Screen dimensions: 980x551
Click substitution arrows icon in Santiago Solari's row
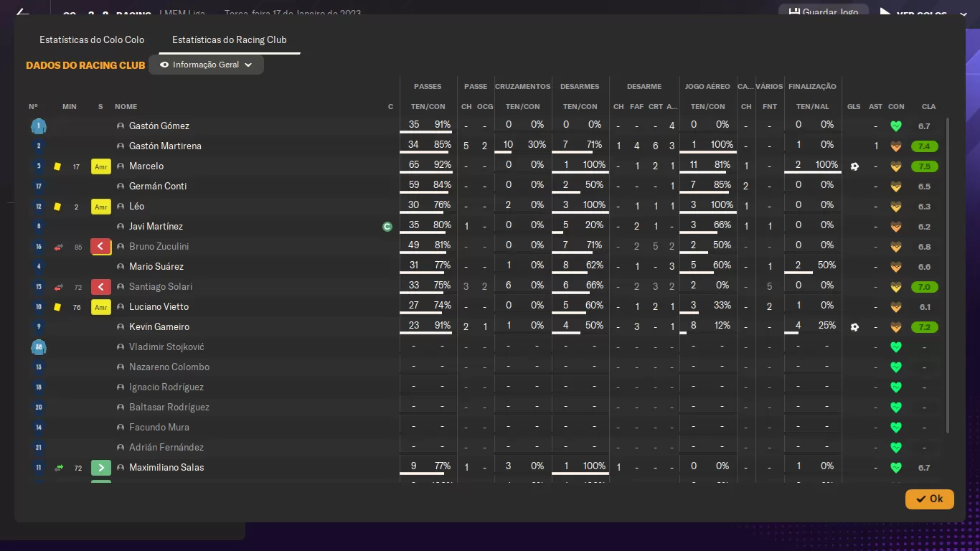coord(59,287)
